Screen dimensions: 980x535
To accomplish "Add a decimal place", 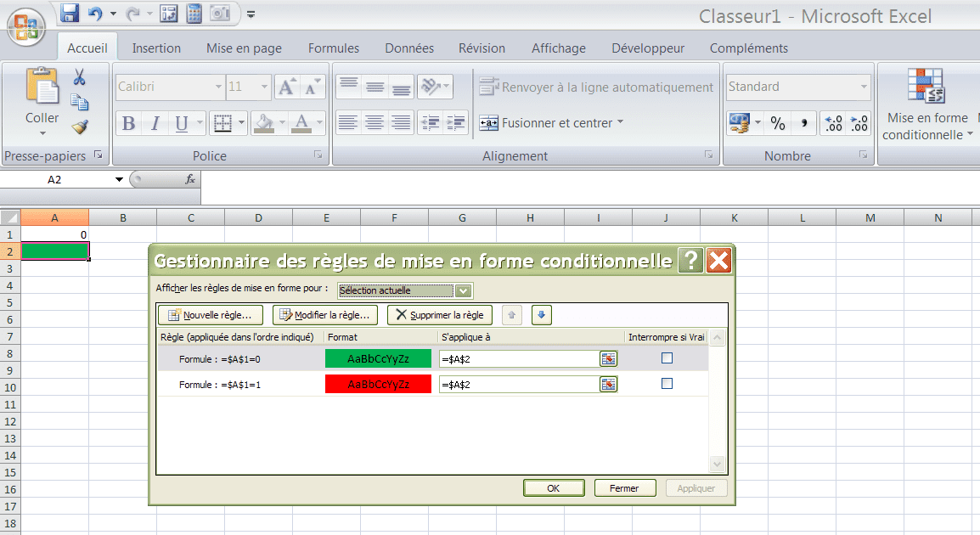I will coord(833,123).
